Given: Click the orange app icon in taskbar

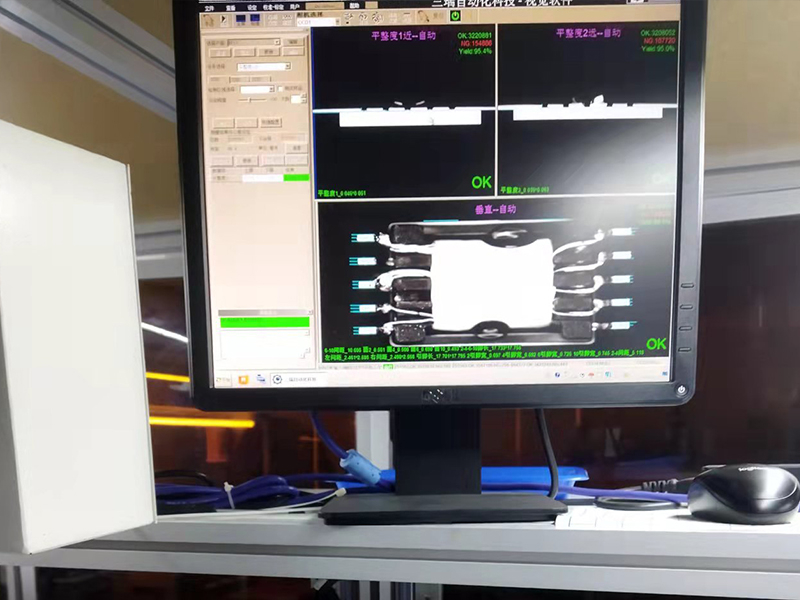Looking at the screenshot, I should pyautogui.click(x=243, y=379).
